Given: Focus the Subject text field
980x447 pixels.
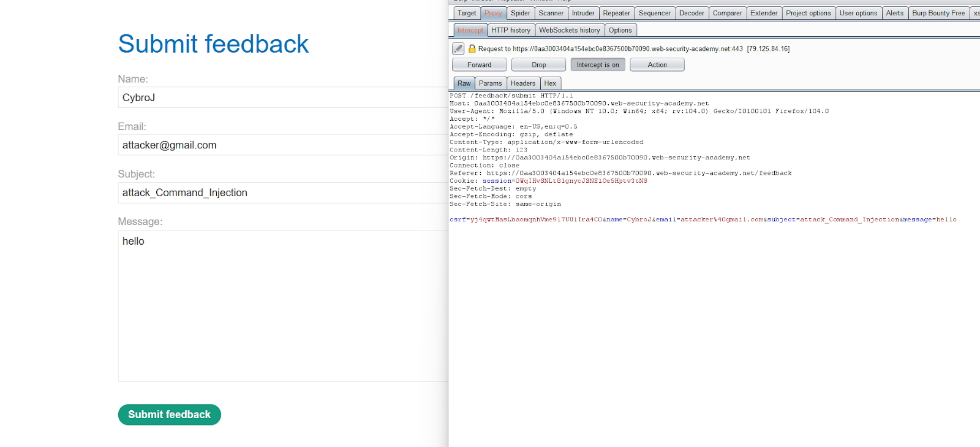Looking at the screenshot, I should (282, 193).
